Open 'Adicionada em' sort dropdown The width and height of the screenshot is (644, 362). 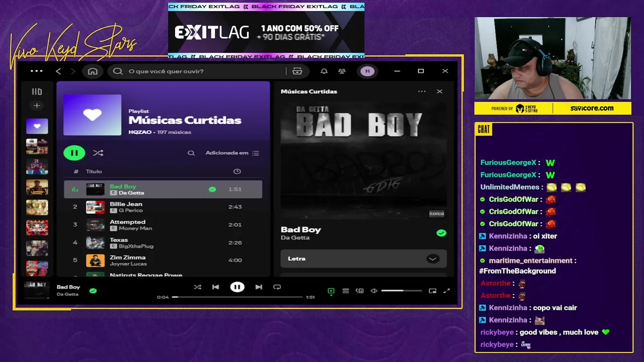[x=232, y=153]
